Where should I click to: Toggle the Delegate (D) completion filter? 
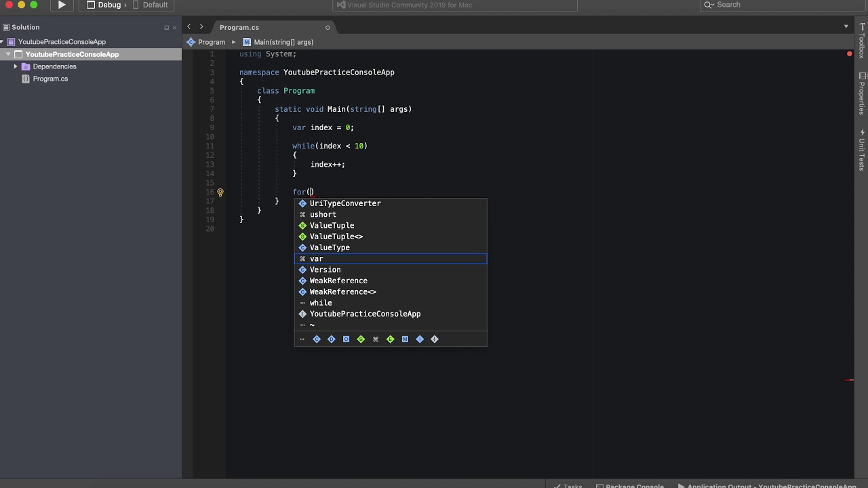pos(332,339)
